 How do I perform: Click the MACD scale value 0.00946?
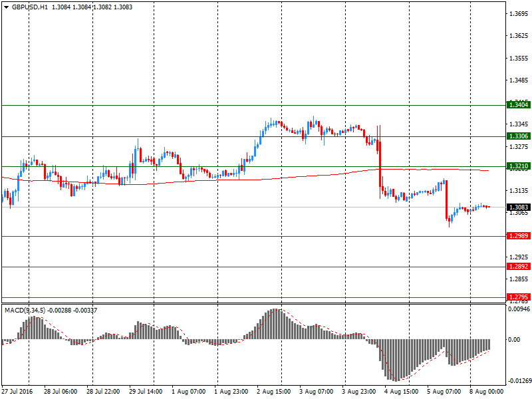click(519, 309)
